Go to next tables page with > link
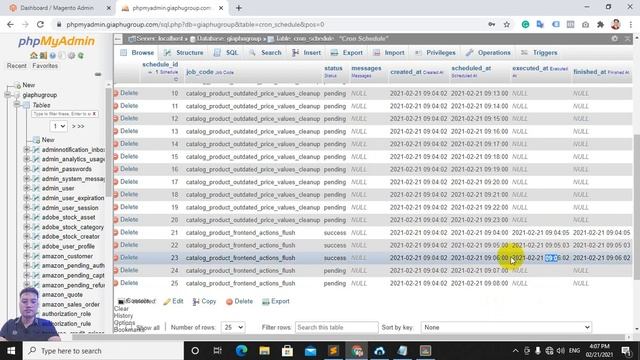The width and height of the screenshot is (640, 360). [73, 127]
